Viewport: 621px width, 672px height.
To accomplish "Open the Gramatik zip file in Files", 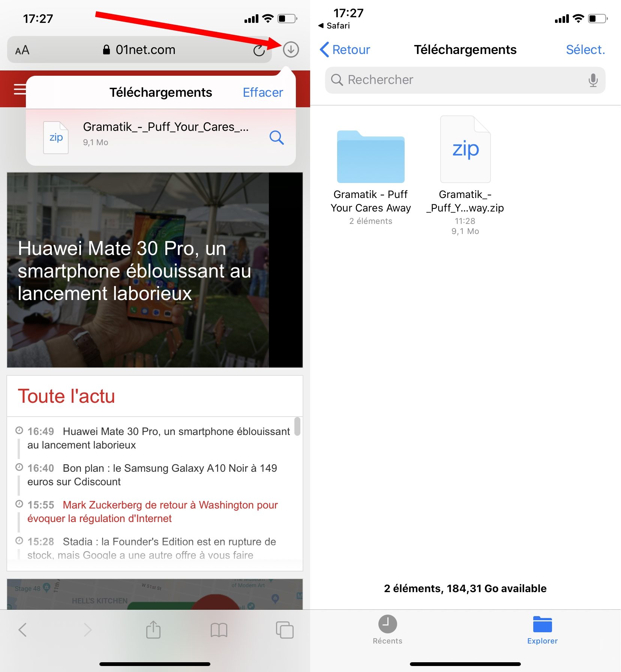I will (465, 175).
